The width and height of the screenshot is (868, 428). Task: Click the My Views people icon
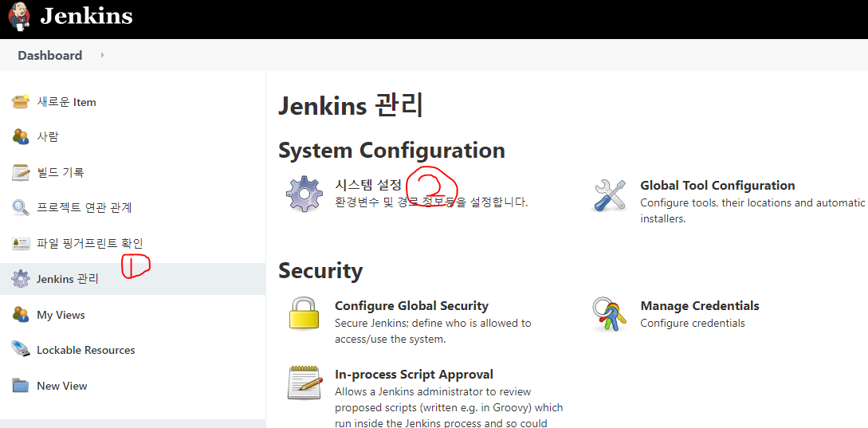click(x=21, y=314)
